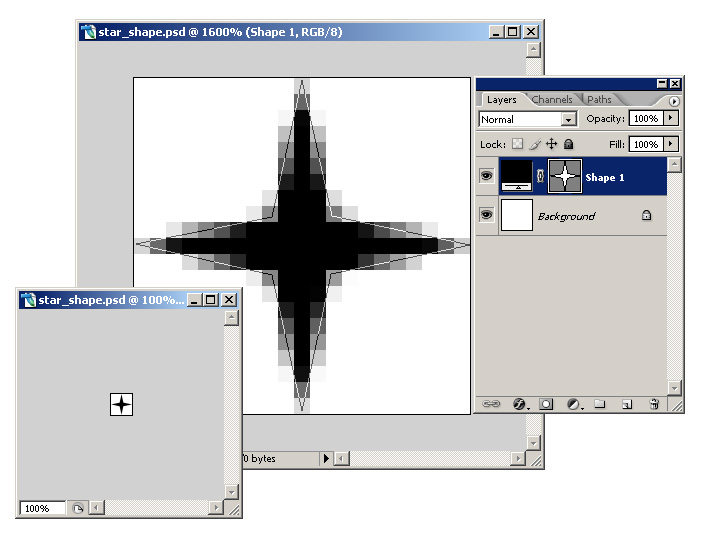Open the Opacity slider arrow
Image resolution: width=703 pixels, height=535 pixels.
(671, 118)
